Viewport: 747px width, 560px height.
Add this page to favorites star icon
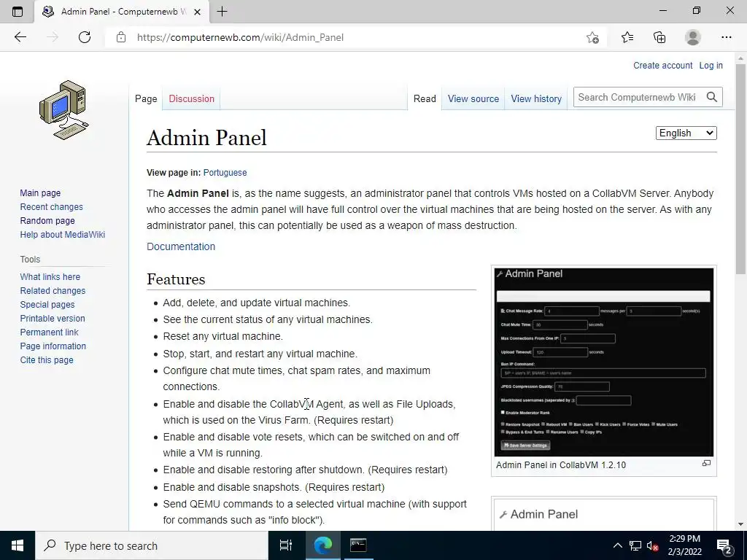coord(592,38)
